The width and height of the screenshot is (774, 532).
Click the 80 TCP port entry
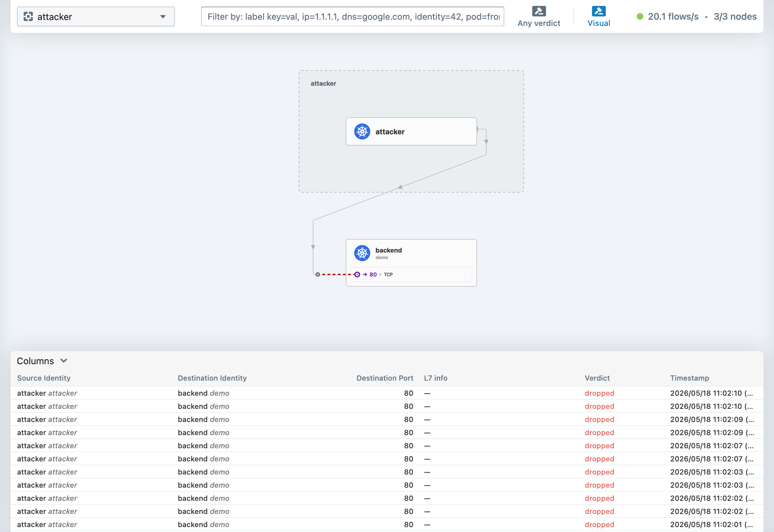(411, 274)
